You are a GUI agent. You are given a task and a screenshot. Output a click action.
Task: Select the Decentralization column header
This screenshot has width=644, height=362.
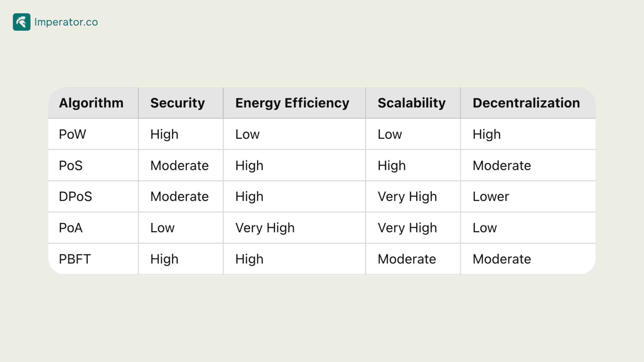(x=528, y=103)
